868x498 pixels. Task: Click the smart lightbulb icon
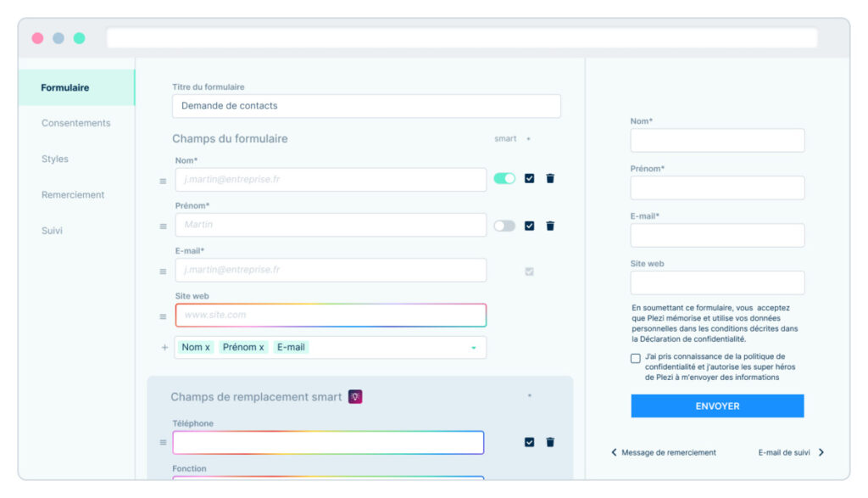click(355, 397)
